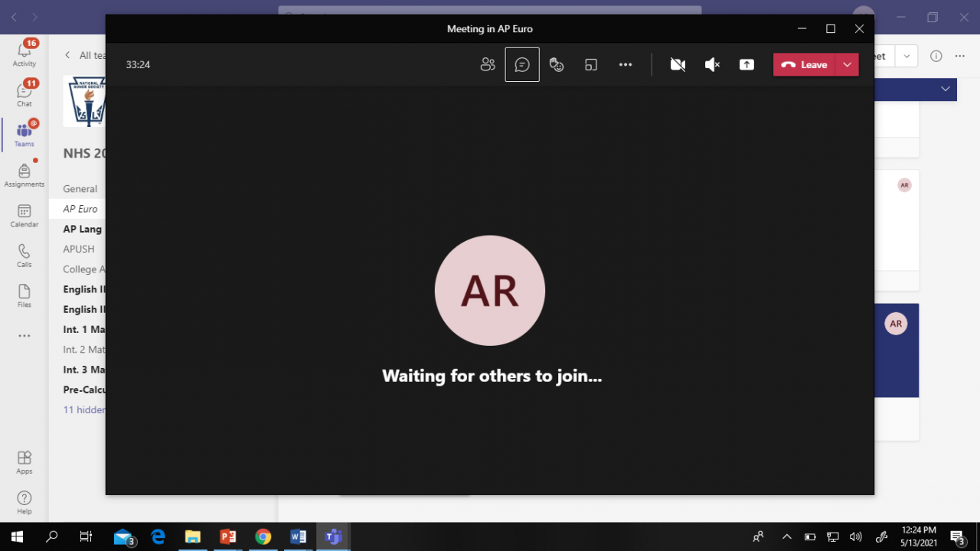
Task: Select the APUSH channel
Action: 79,249
